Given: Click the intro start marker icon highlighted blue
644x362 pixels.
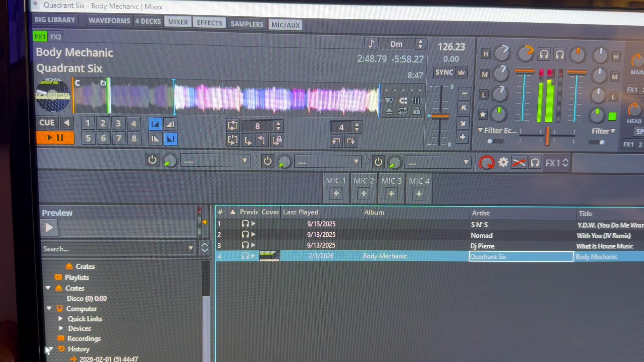Looking at the screenshot, I should 155,124.
